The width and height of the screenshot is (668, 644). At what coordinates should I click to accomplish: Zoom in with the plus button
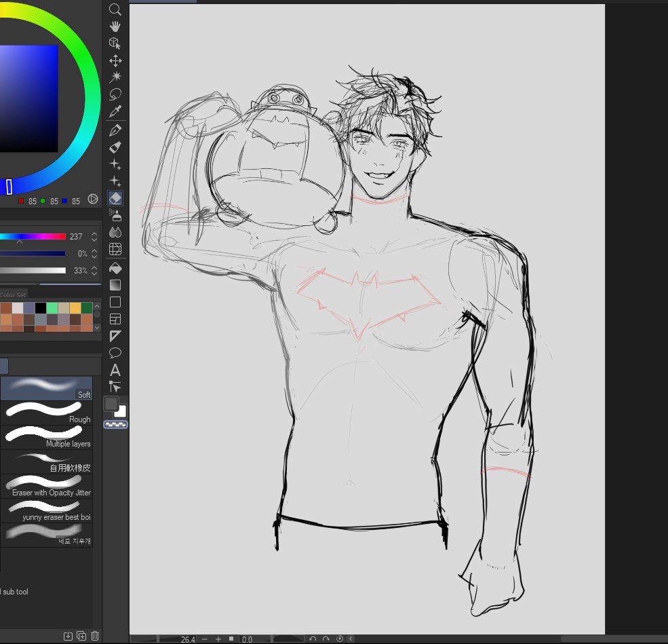[x=218, y=639]
